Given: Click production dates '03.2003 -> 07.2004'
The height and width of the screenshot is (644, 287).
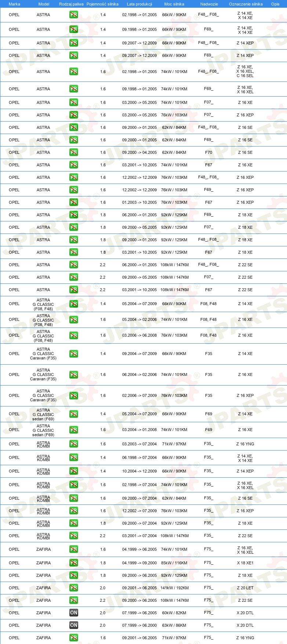Looking at the screenshot, I should 139,444.
